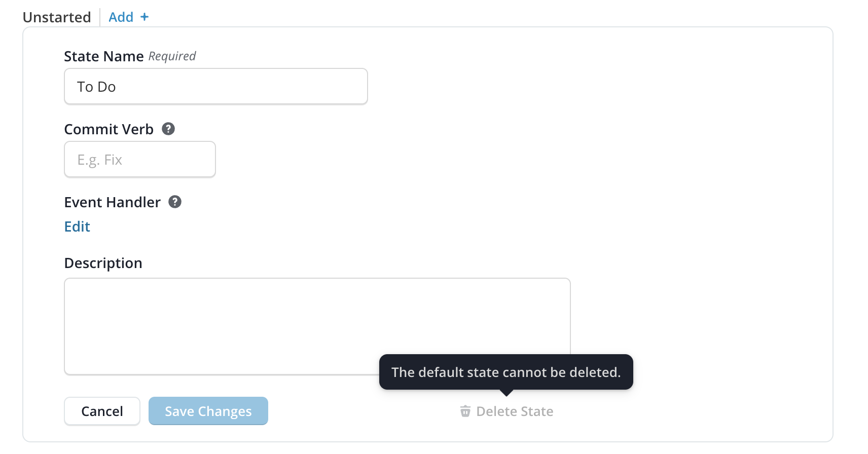Screen dimensions: 868x454
Task: Click the Delete State text
Action: 514,411
